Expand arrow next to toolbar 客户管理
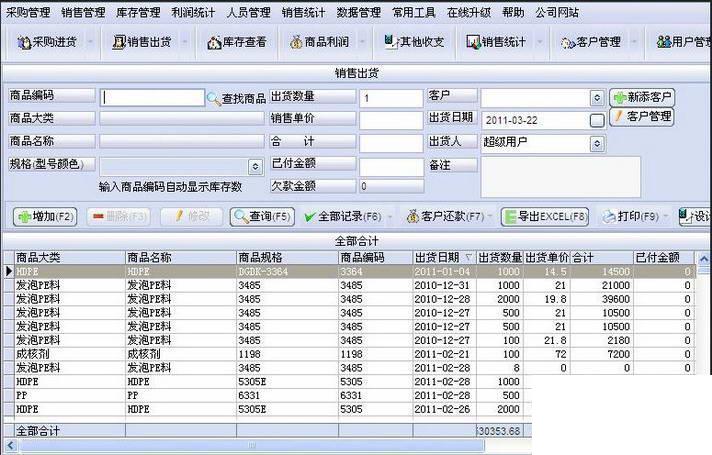The height and width of the screenshot is (455, 712). point(633,42)
